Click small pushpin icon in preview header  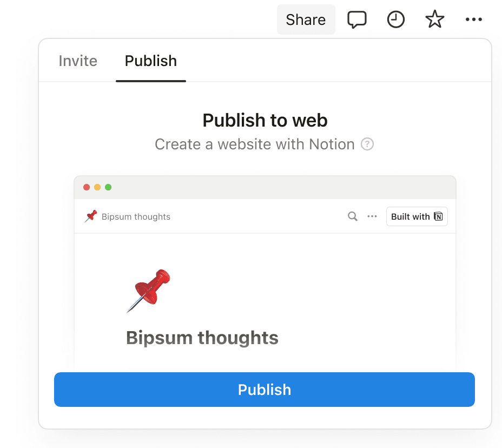(x=91, y=216)
